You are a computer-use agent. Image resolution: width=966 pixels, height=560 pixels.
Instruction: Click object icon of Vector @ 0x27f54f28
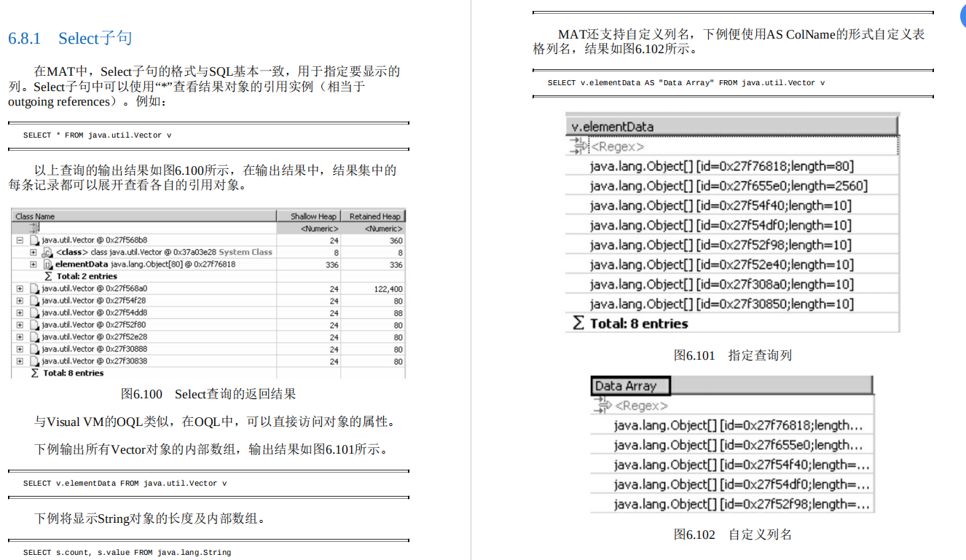click(x=34, y=301)
